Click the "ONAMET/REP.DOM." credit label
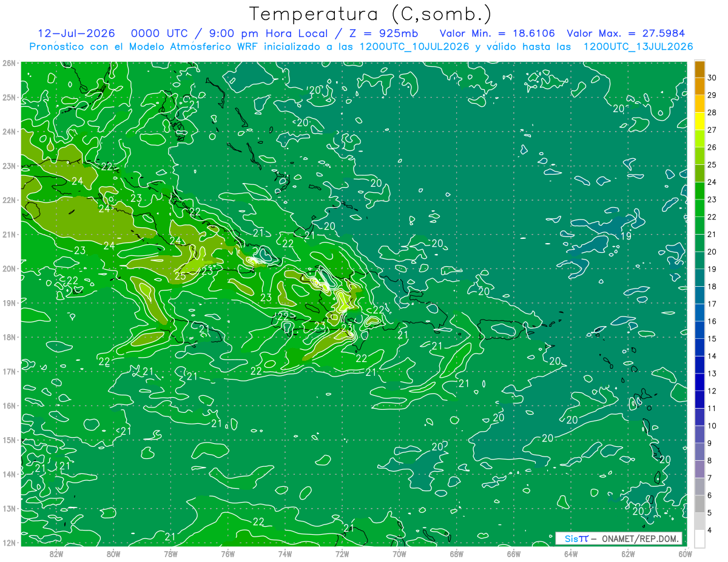 641,538
